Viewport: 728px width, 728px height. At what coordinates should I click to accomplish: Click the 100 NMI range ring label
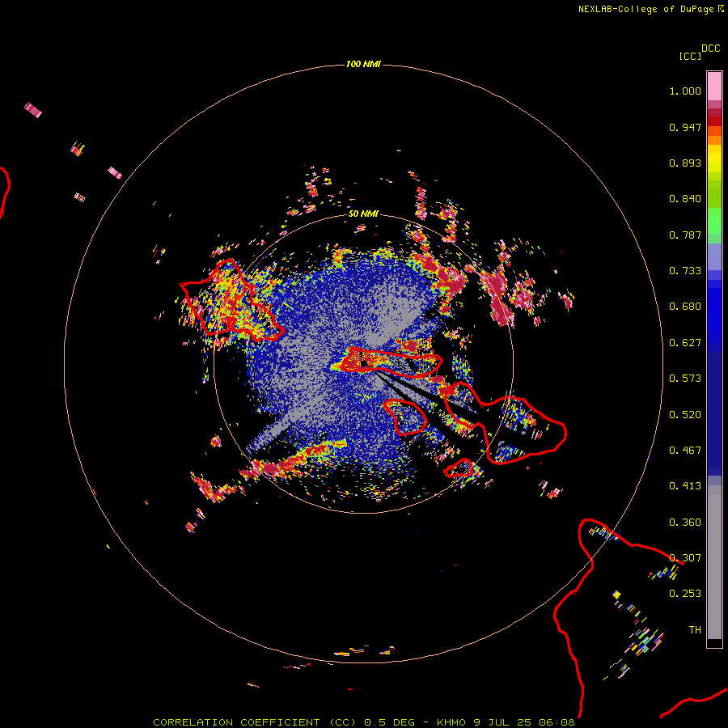(363, 64)
